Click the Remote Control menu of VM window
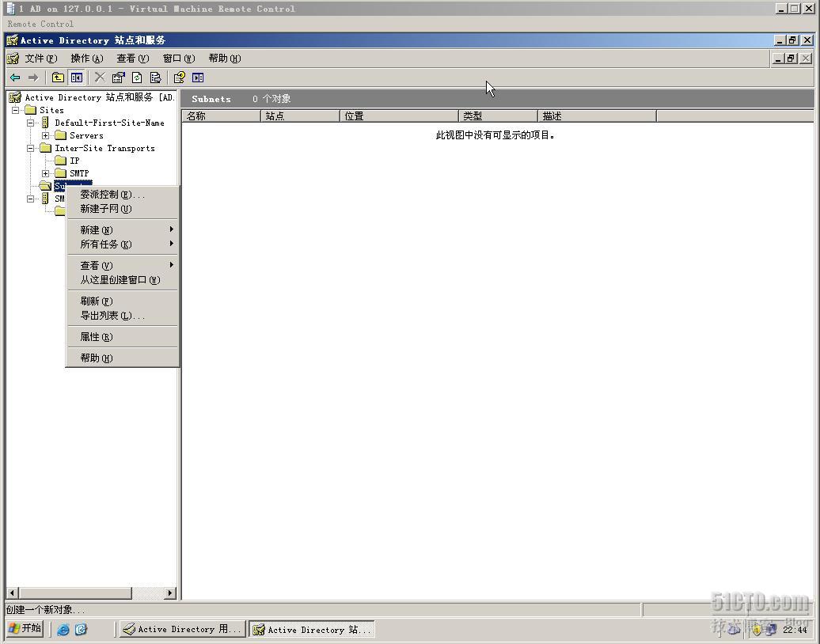820x644 pixels. pos(40,24)
